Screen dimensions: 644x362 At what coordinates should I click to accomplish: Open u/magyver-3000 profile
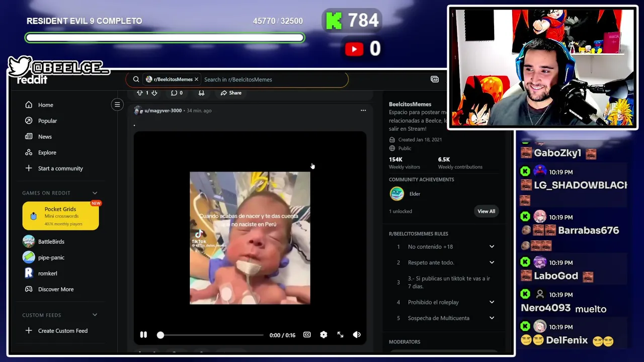click(x=163, y=111)
